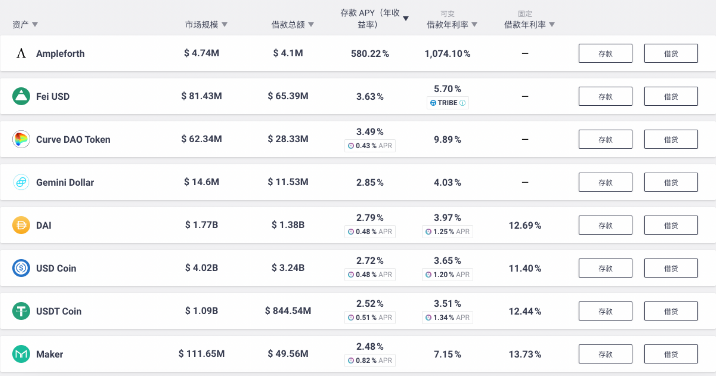Click the 0.43% APR badge for Curve
Image resolution: width=716 pixels, height=378 pixels.
point(370,146)
